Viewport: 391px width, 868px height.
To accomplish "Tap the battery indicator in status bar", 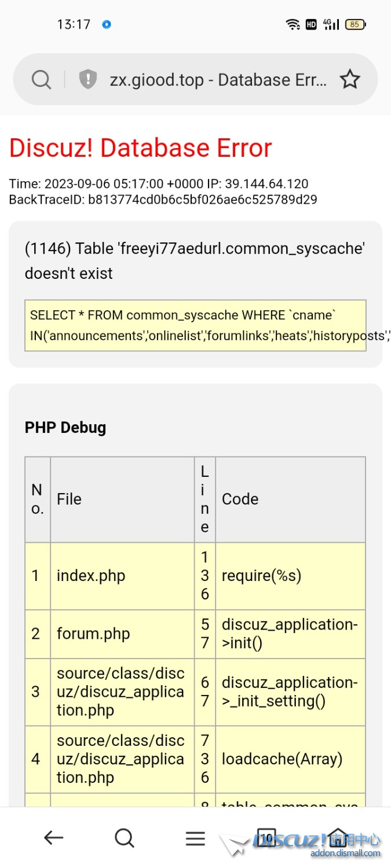I will pyautogui.click(x=355, y=24).
